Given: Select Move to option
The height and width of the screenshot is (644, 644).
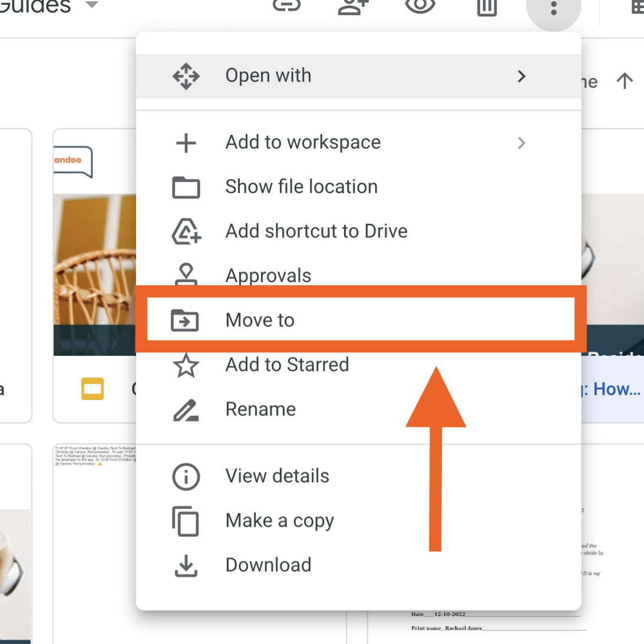Looking at the screenshot, I should [361, 319].
